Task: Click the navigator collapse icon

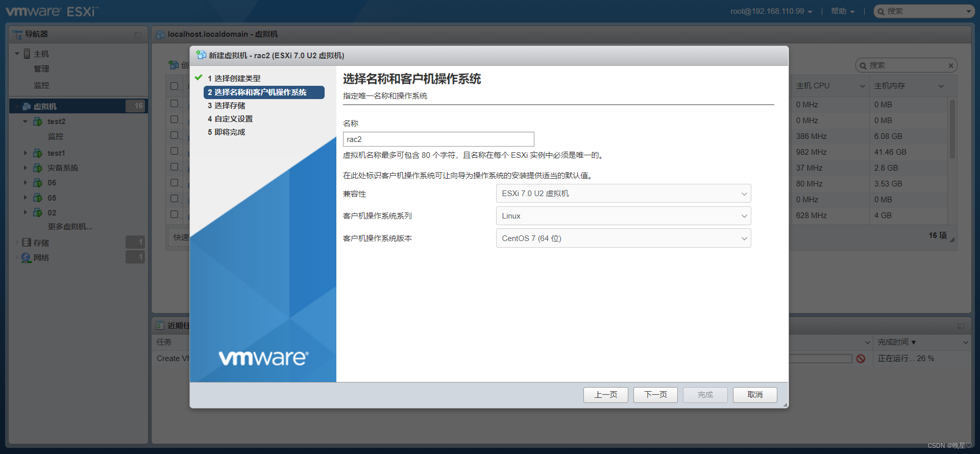Action: tap(138, 35)
